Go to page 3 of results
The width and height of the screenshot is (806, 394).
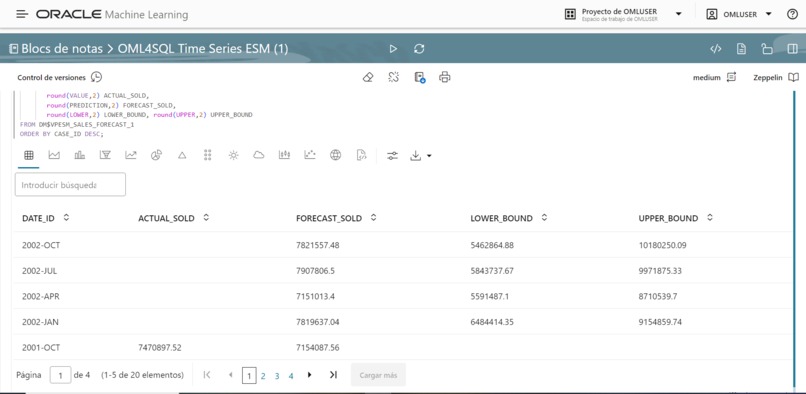[277, 376]
